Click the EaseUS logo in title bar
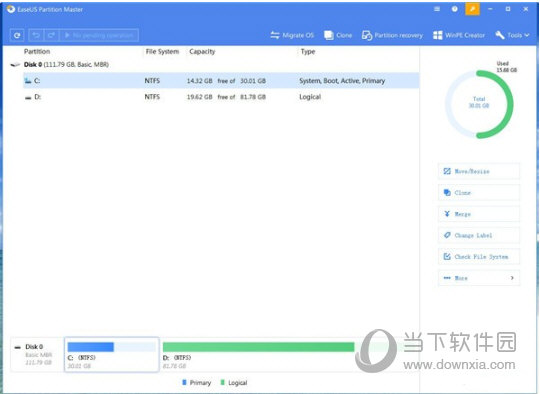 (x=11, y=9)
